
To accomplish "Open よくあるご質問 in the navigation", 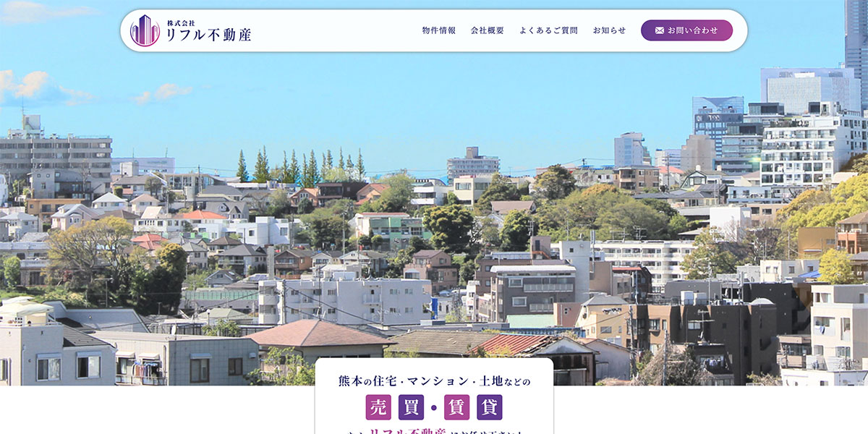I will 548,30.
